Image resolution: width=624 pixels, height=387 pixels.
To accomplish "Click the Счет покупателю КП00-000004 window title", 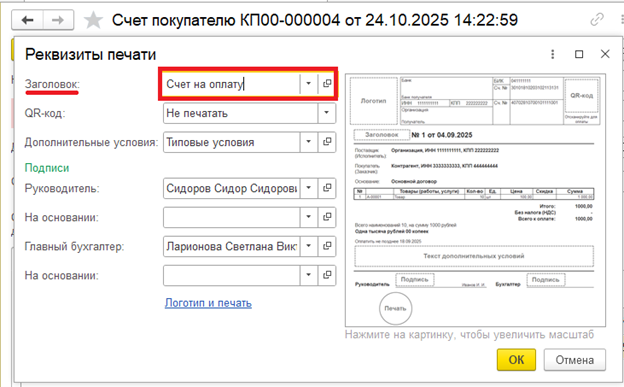I will pyautogui.click(x=315, y=20).
